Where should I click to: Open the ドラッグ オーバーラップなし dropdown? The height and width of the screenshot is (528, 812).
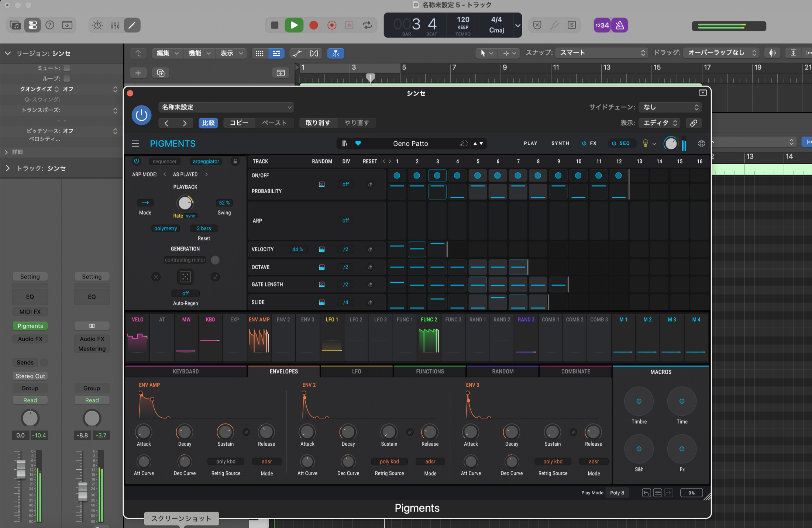pos(721,53)
